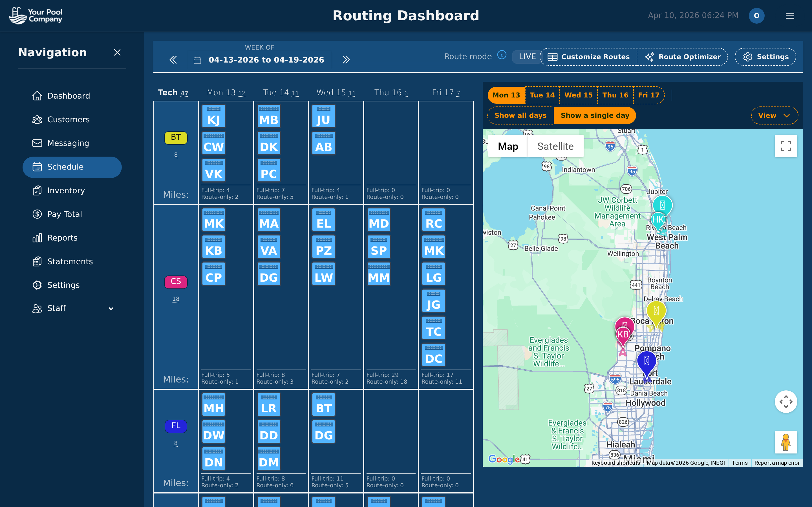Click the Street View pegman on the map

(x=786, y=442)
